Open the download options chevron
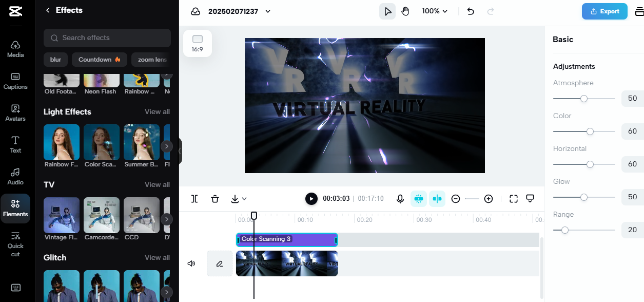The height and width of the screenshot is (302, 644). pyautogui.click(x=244, y=198)
